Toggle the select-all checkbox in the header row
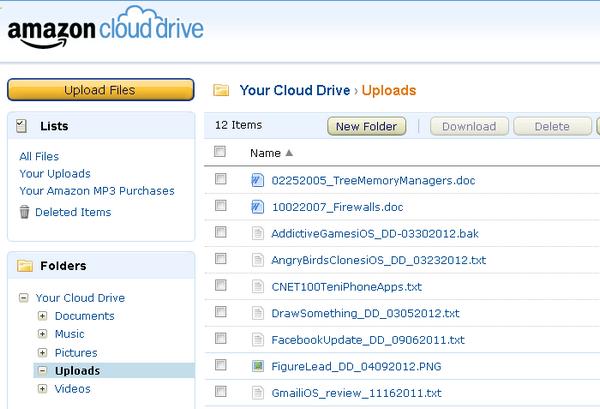This screenshot has width=600, height=409. (220, 152)
